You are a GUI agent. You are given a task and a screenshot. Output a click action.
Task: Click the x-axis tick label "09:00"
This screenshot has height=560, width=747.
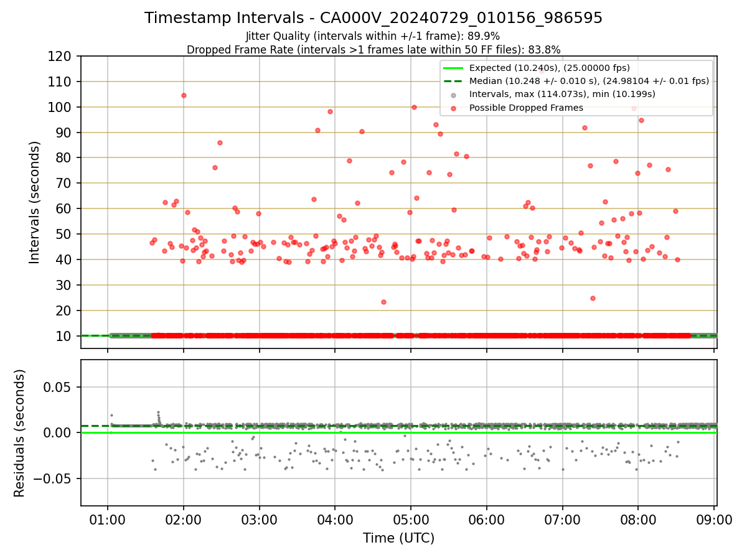tap(714, 519)
